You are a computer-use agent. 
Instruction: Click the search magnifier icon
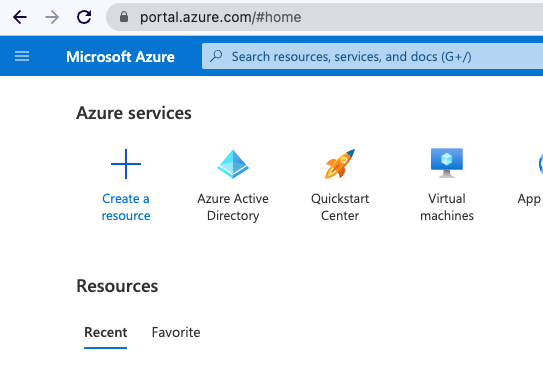point(216,56)
